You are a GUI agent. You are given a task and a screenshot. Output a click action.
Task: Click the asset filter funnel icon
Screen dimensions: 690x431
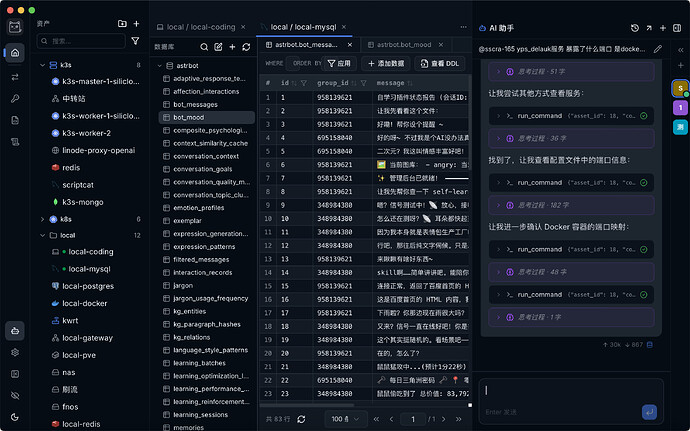[x=136, y=41]
